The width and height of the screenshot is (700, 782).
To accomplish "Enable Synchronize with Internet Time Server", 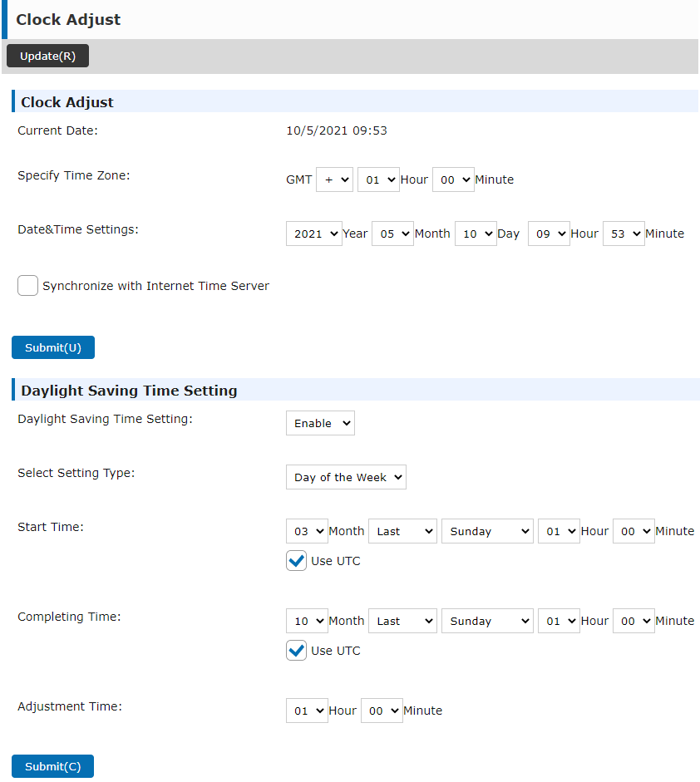I will [x=27, y=285].
